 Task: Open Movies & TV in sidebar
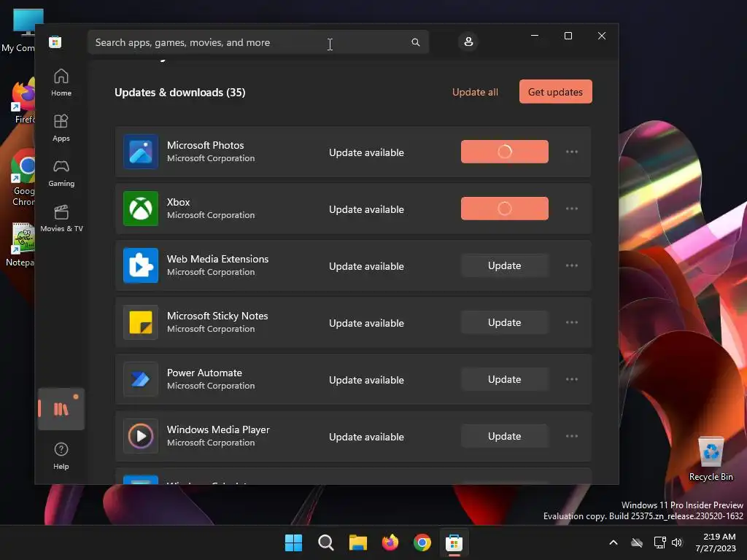click(x=61, y=218)
